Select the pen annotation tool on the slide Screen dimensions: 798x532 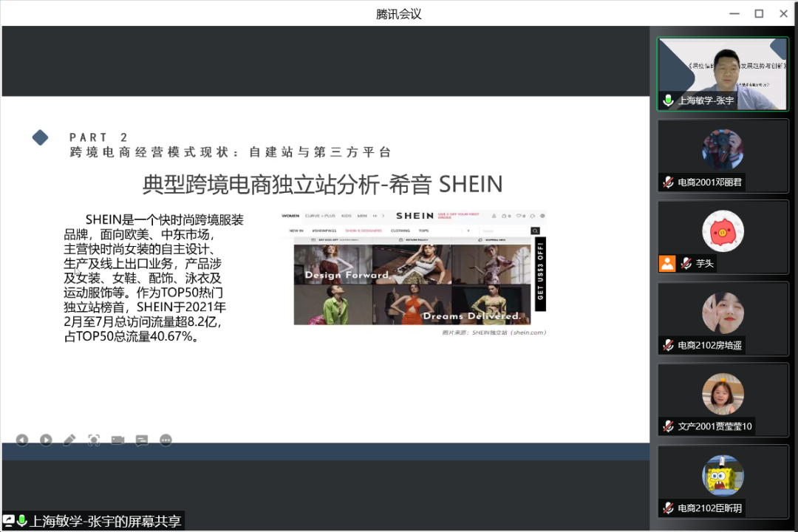click(69, 440)
